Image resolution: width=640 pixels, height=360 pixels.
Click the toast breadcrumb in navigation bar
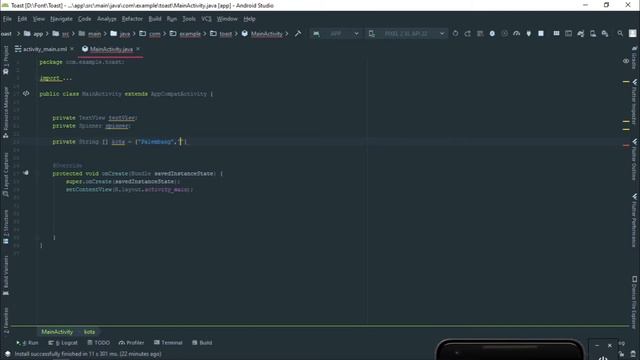pyautogui.click(x=221, y=34)
